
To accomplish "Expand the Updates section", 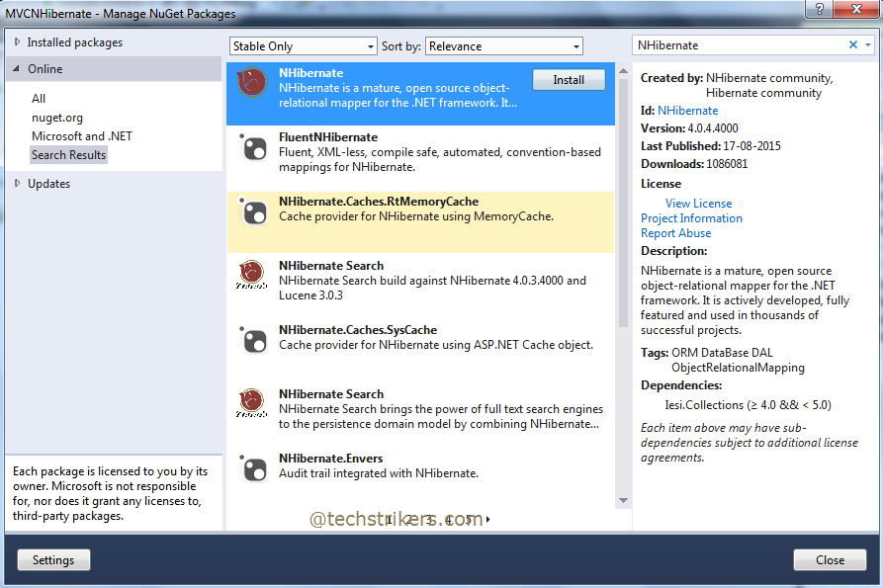I will click(17, 184).
